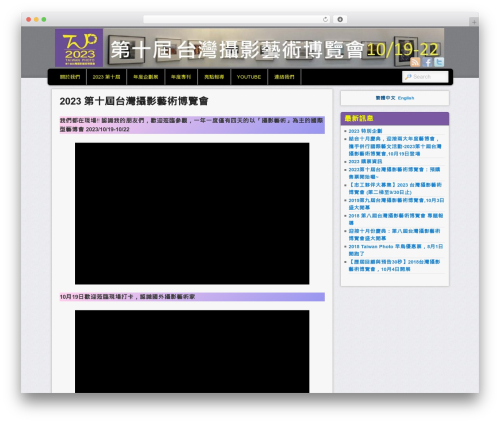Open the Twitter icon in header
The height and width of the screenshot is (423, 500).
439,62
